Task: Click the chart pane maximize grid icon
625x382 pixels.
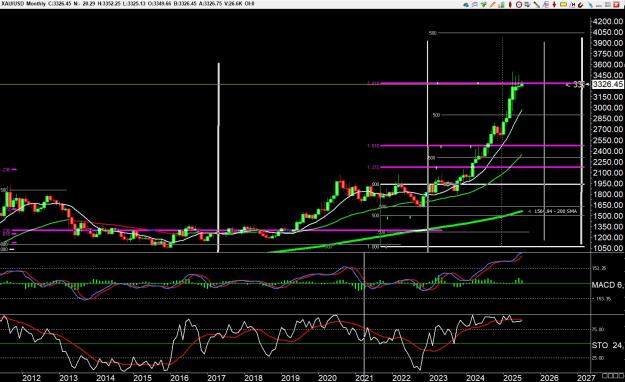Action: [x=608, y=5]
